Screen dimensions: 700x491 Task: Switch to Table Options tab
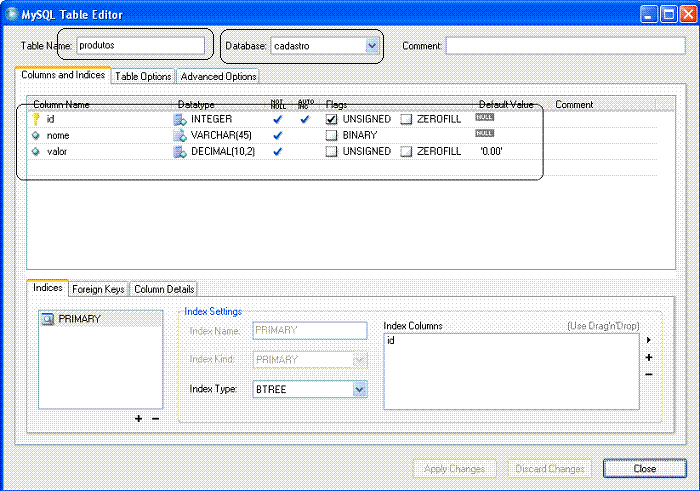tap(143, 76)
